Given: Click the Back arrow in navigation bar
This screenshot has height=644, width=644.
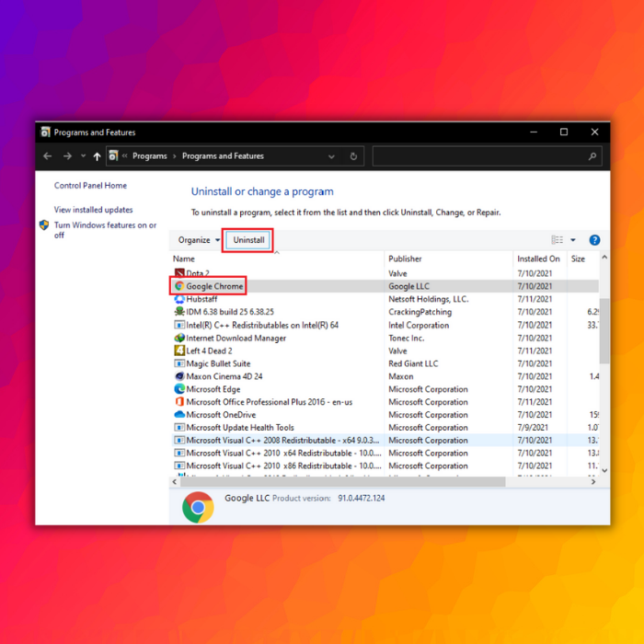Looking at the screenshot, I should (48, 156).
